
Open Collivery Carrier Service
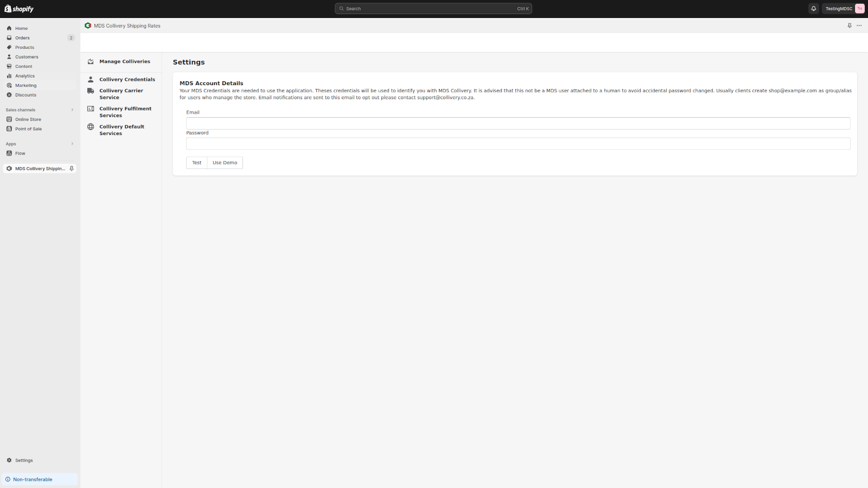pos(121,94)
